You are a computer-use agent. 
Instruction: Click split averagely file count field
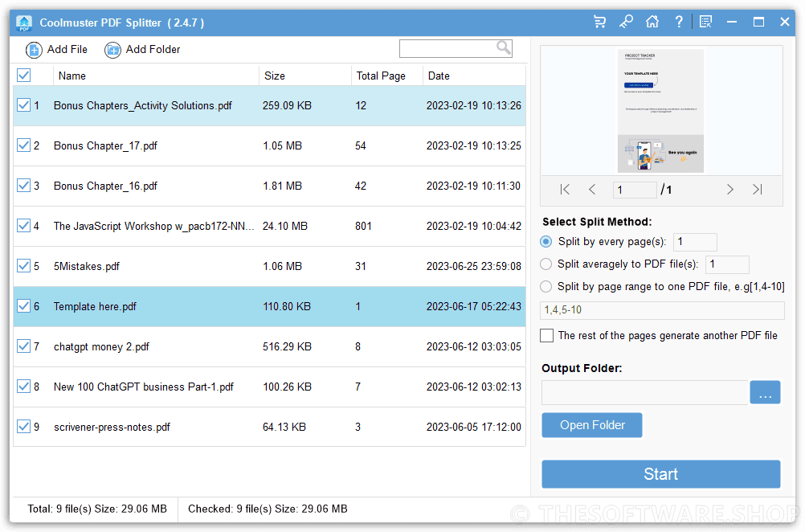coord(727,264)
